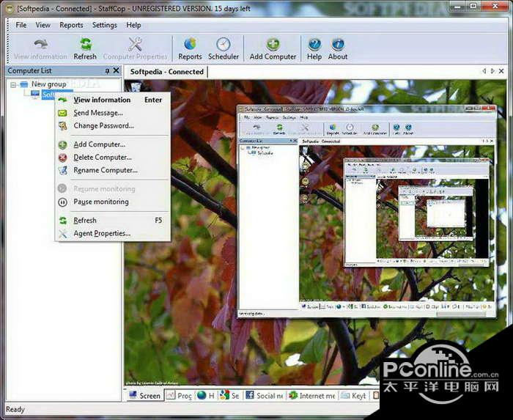Switch to the globe H tab
This screenshot has height=420, width=513.
click(206, 396)
